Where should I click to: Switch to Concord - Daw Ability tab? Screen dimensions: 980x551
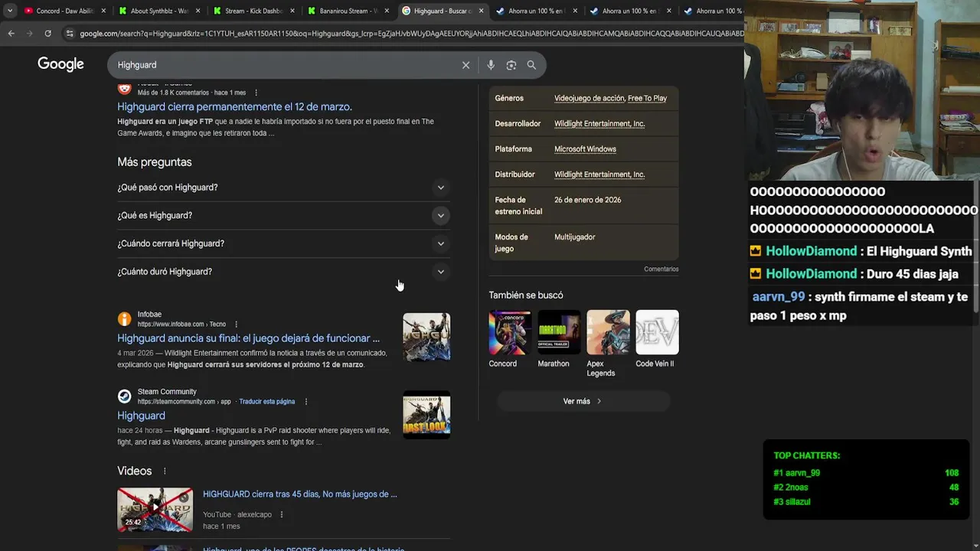click(x=64, y=11)
